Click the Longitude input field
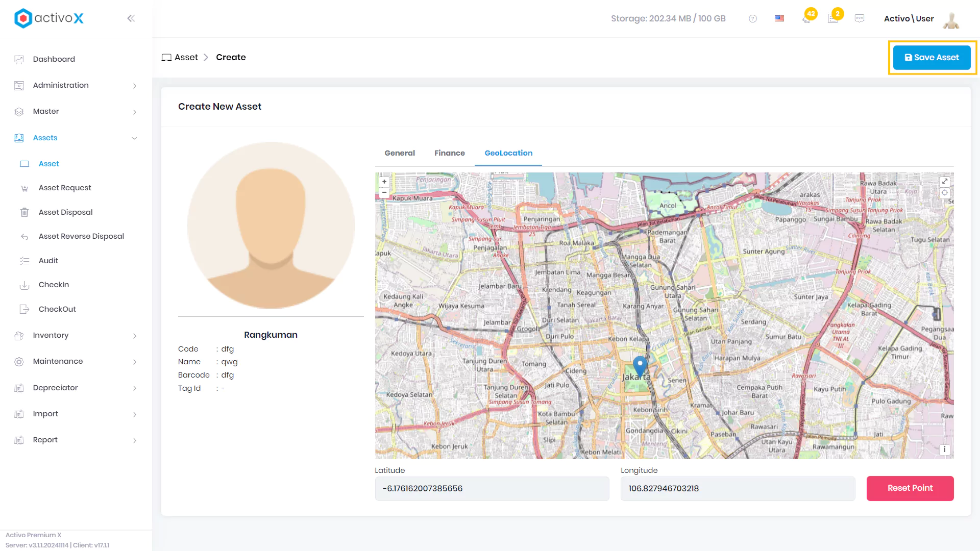 click(x=738, y=489)
